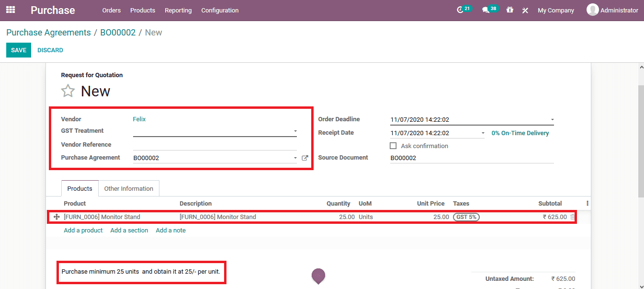Open the My Company switcher

555,10
